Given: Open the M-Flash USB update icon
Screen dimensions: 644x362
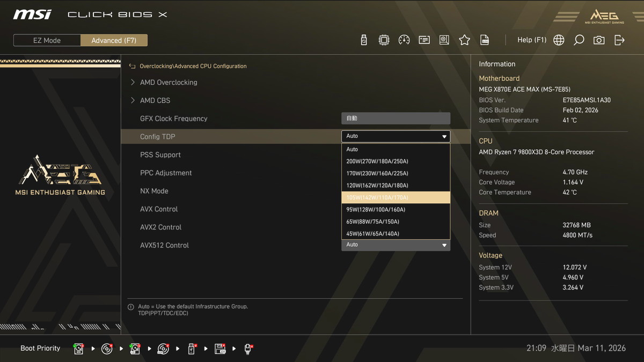Looking at the screenshot, I should point(364,40).
